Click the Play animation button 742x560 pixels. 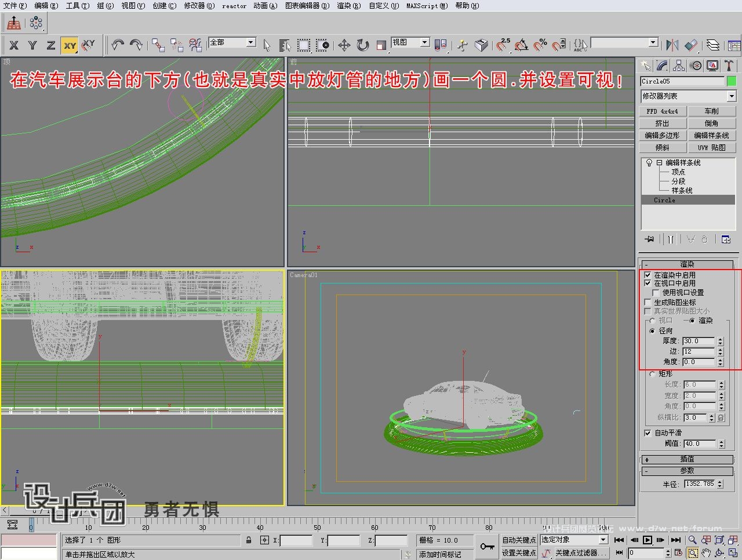(648, 540)
